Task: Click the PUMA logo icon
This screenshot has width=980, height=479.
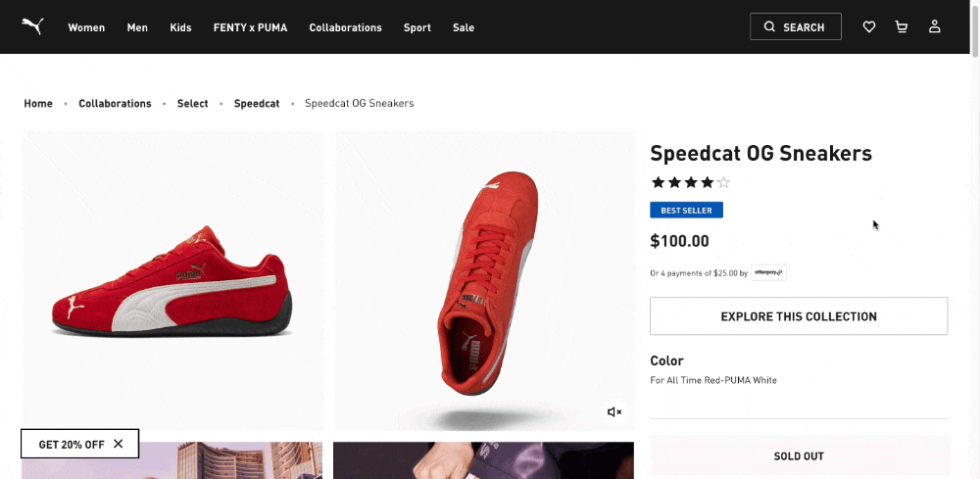Action: pos(32,26)
